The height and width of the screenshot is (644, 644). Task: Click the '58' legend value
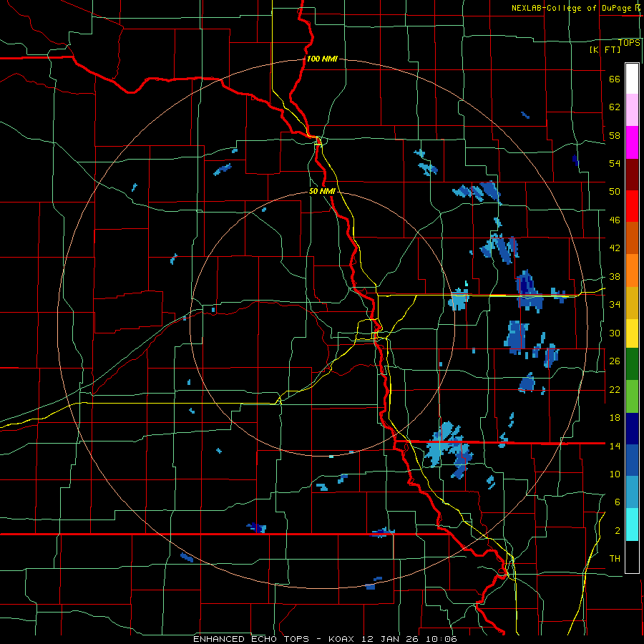pos(615,135)
